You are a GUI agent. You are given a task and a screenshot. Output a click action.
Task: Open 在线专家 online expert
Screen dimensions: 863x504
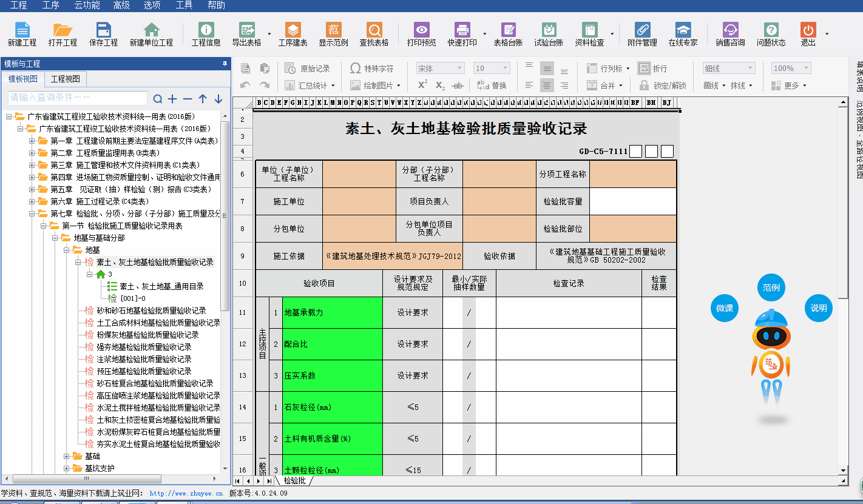pyautogui.click(x=683, y=30)
